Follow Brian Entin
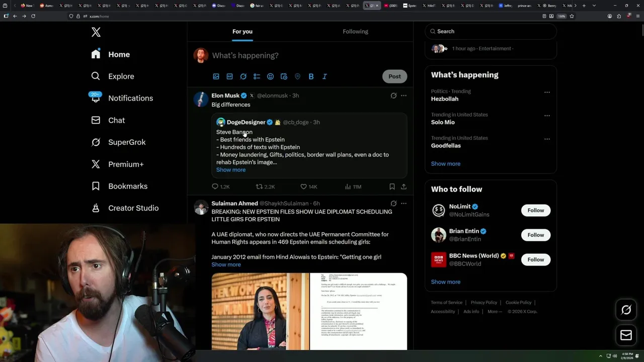The height and width of the screenshot is (362, 644). pos(535,235)
